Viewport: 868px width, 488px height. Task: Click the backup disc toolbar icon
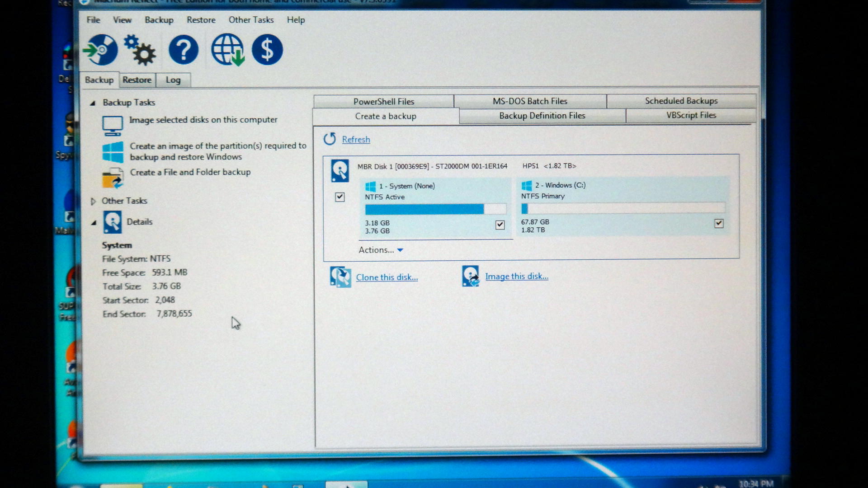[x=100, y=50]
